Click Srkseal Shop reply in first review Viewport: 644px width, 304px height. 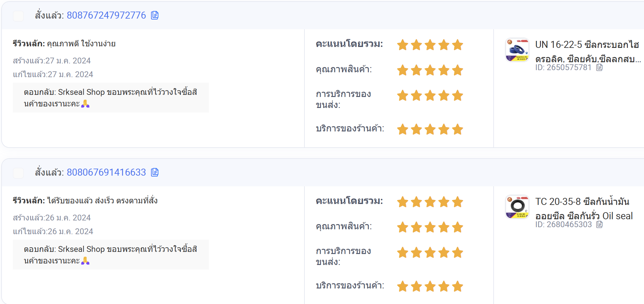click(x=111, y=98)
